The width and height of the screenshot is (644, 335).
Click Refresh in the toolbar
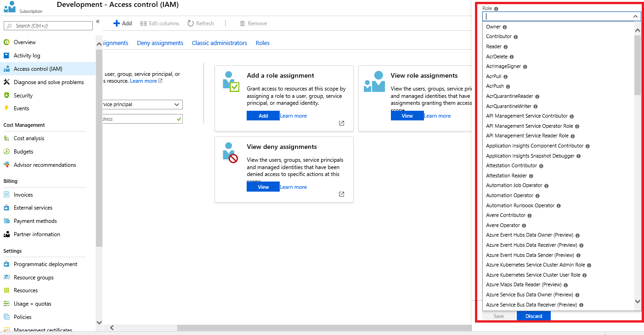[x=201, y=23]
